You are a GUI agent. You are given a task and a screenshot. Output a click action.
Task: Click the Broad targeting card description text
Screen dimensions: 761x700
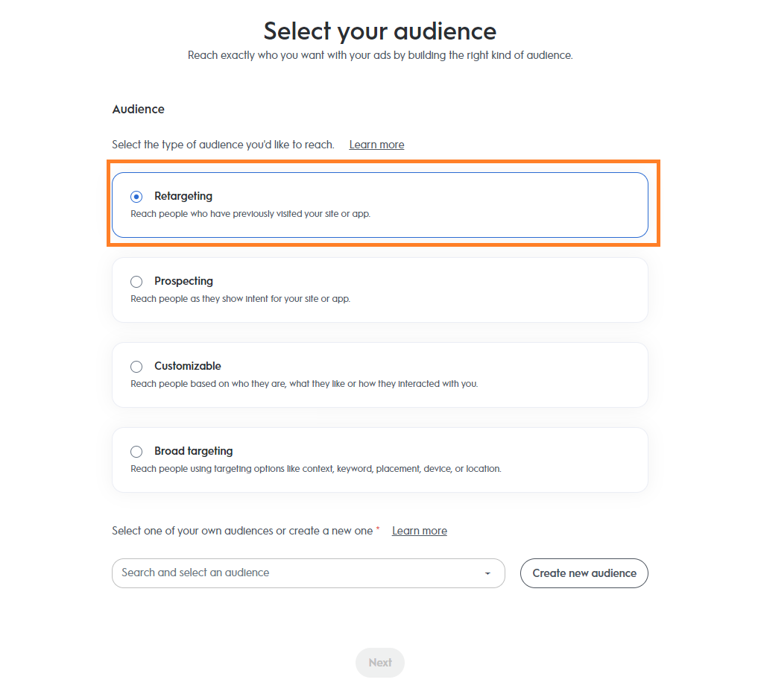tap(316, 469)
